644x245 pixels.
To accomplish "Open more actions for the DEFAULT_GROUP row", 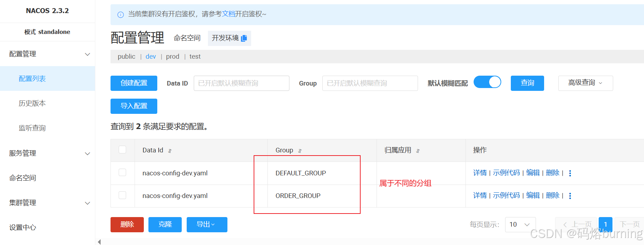I will pos(570,173).
